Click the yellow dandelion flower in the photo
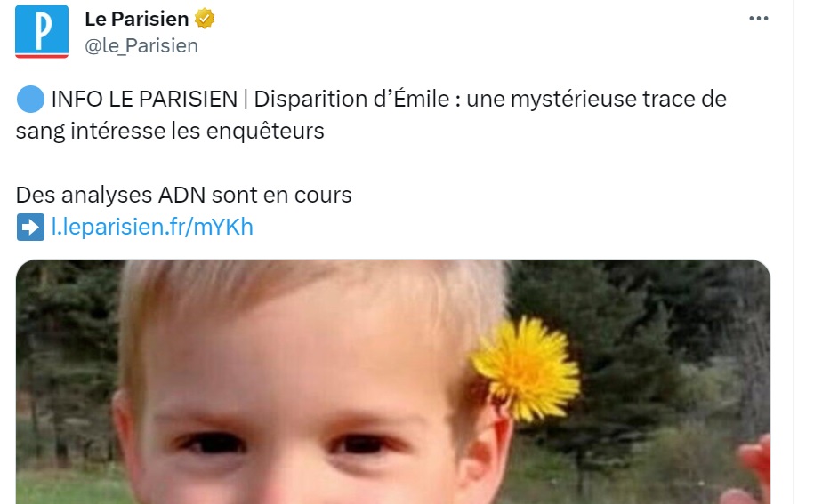The height and width of the screenshot is (504, 814). (526, 369)
